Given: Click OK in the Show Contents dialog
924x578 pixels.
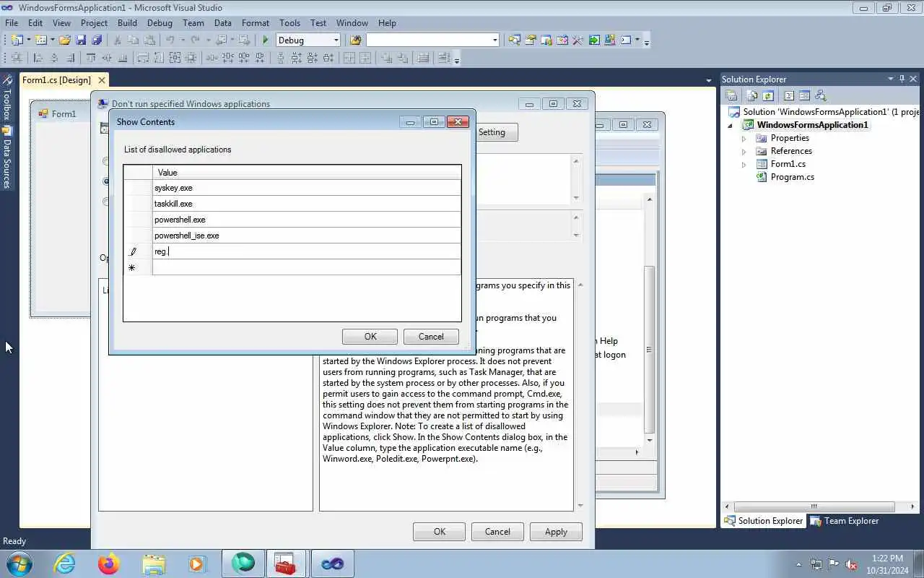Looking at the screenshot, I should point(370,337).
